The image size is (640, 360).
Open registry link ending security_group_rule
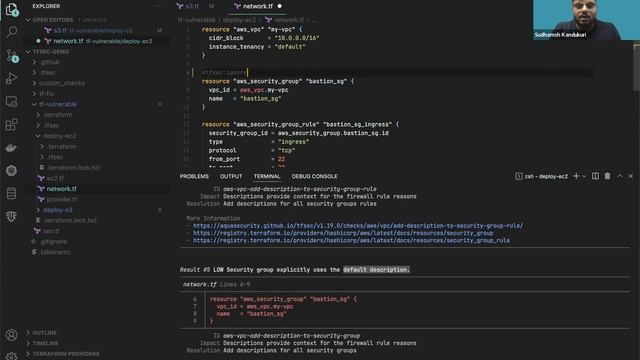[351, 240]
